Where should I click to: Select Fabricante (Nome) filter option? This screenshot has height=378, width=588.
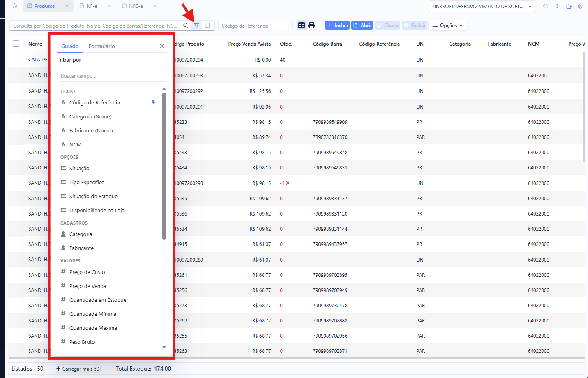pyautogui.click(x=91, y=130)
